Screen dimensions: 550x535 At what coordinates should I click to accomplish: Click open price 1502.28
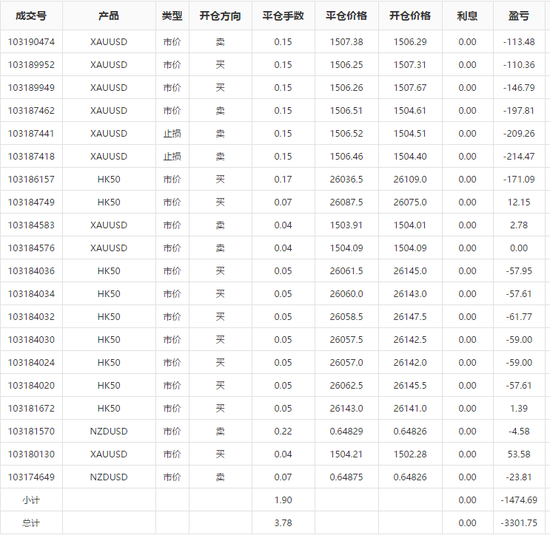tap(410, 454)
